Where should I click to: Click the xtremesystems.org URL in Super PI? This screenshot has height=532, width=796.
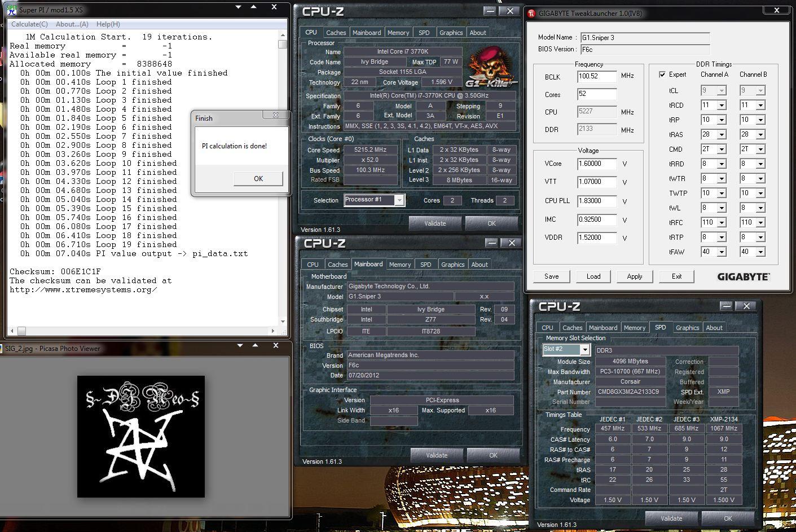coord(83,289)
